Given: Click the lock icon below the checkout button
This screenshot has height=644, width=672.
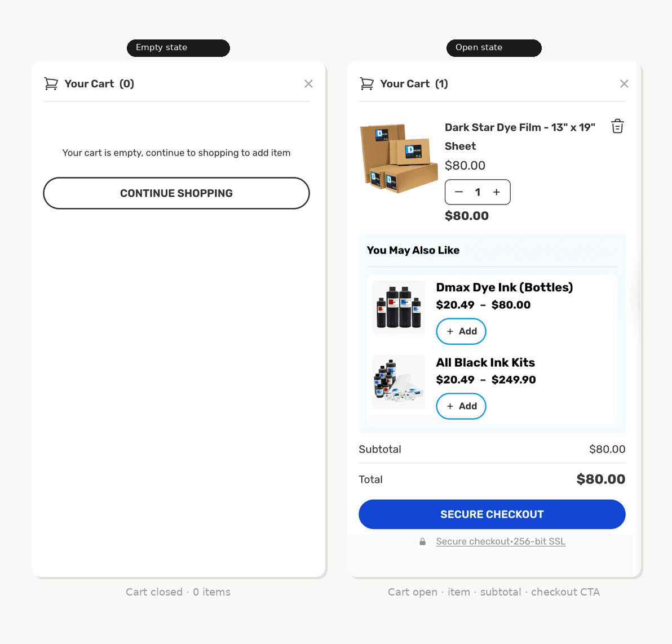Looking at the screenshot, I should [x=423, y=541].
